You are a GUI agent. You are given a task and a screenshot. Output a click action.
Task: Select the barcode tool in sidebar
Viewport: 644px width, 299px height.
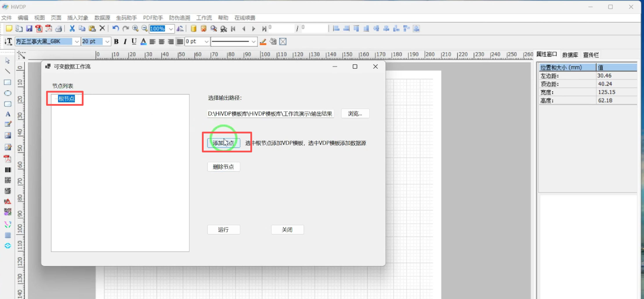coord(8,170)
